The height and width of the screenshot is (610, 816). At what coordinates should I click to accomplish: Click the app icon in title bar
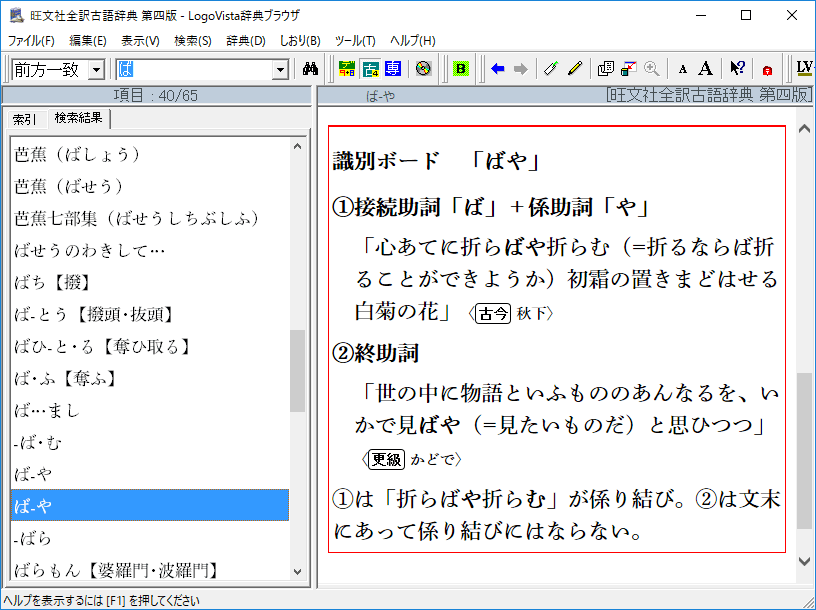click(x=17, y=16)
